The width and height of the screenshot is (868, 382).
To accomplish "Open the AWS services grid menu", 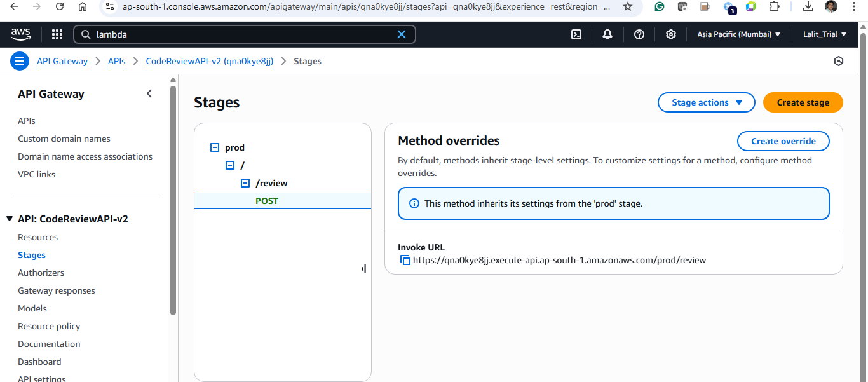I will coord(57,34).
